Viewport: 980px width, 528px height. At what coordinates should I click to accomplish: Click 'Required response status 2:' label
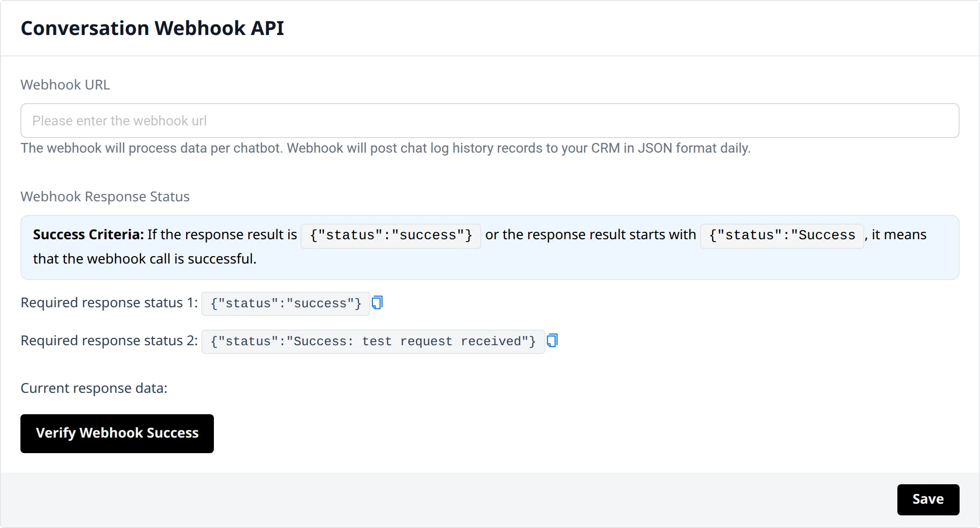[x=109, y=340]
